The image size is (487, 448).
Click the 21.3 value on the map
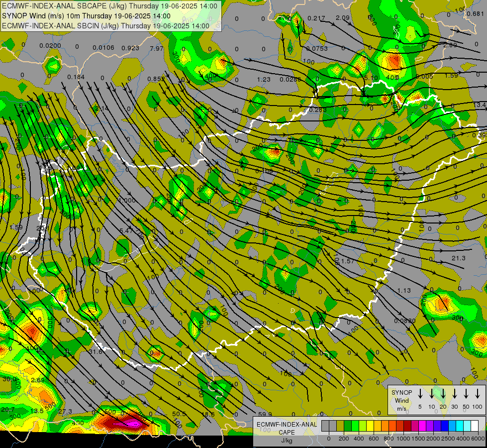coord(459,258)
